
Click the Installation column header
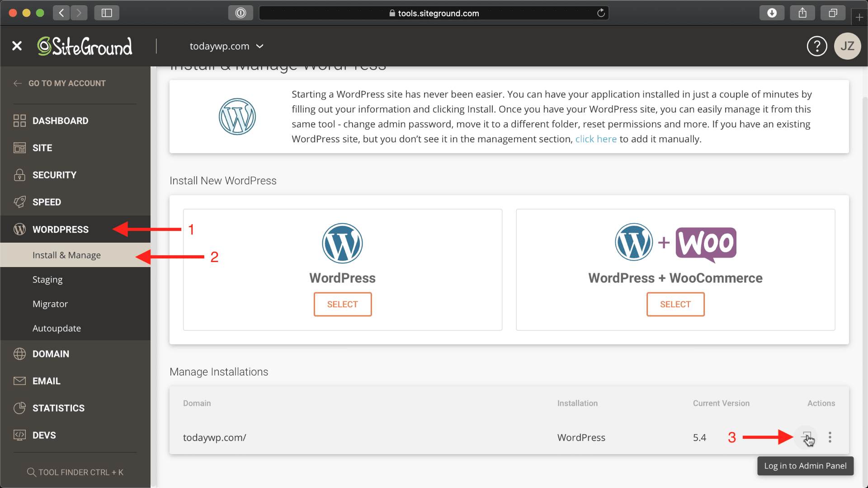[x=577, y=403]
